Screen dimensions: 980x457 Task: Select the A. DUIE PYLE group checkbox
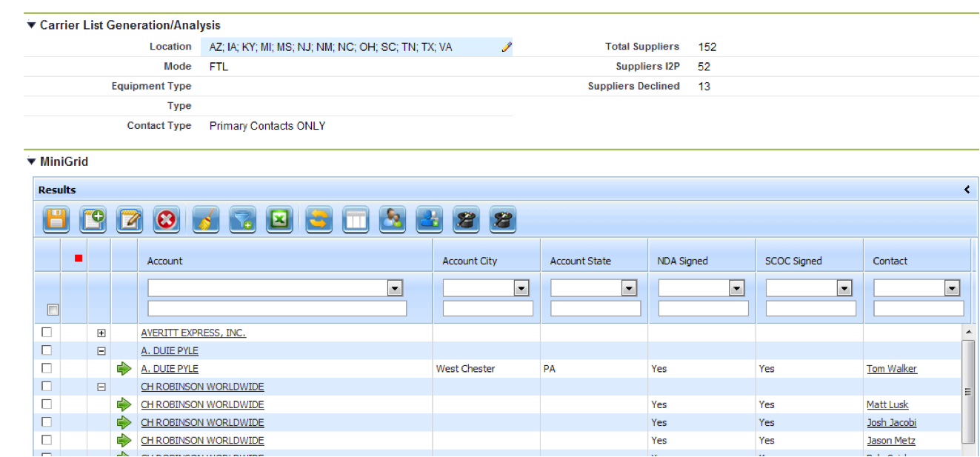[x=47, y=351]
